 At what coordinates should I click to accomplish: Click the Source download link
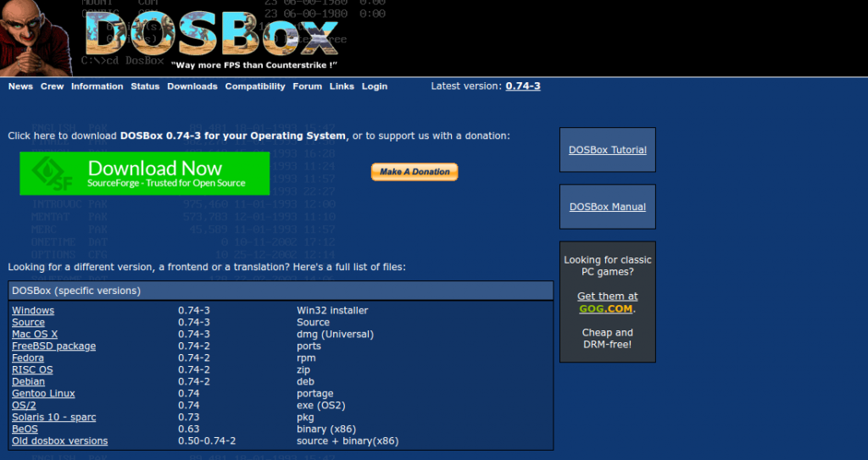coord(28,322)
